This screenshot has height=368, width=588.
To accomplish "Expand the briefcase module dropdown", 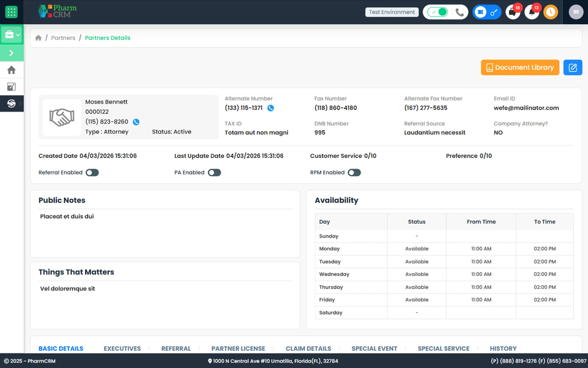I will (11, 34).
